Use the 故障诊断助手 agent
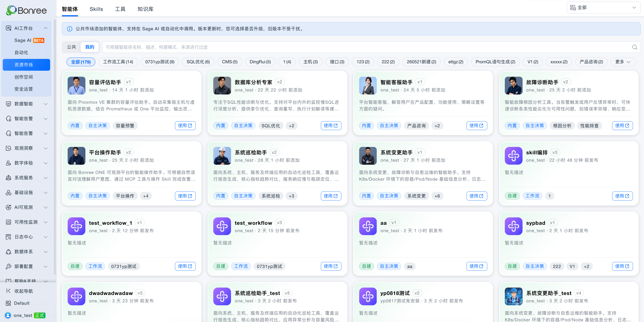644x322 pixels. (622, 126)
